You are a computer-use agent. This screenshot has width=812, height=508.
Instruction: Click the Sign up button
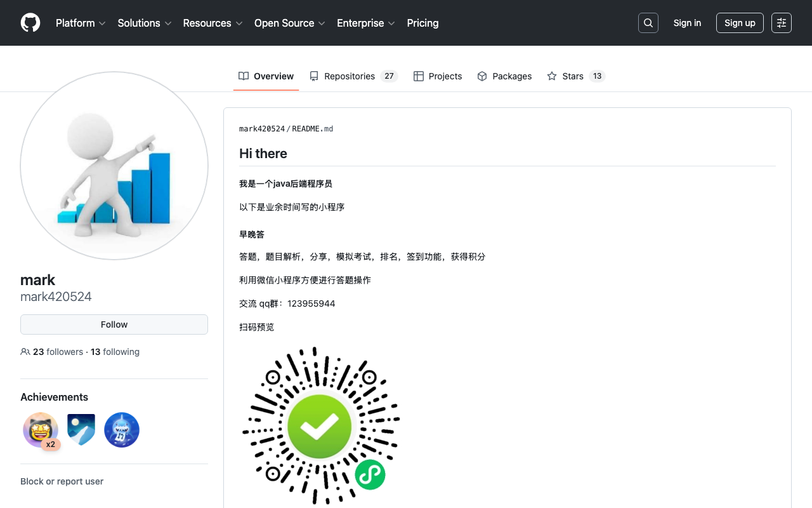pos(740,23)
